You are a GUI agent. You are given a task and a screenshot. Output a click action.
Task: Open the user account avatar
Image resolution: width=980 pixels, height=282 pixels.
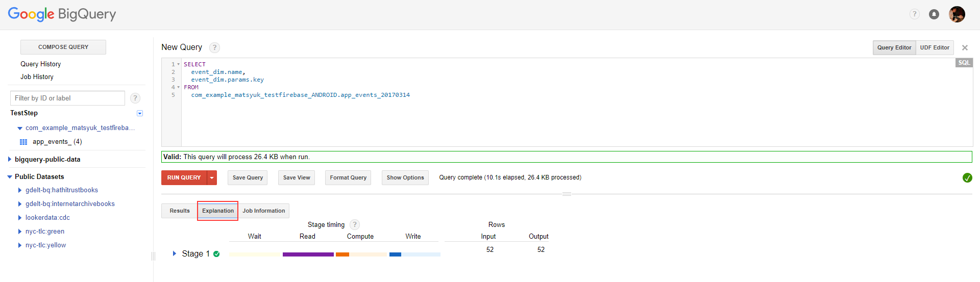tap(957, 14)
